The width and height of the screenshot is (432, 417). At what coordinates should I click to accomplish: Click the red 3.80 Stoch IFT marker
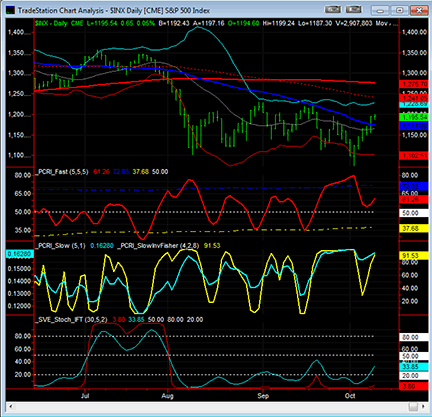pos(414,387)
